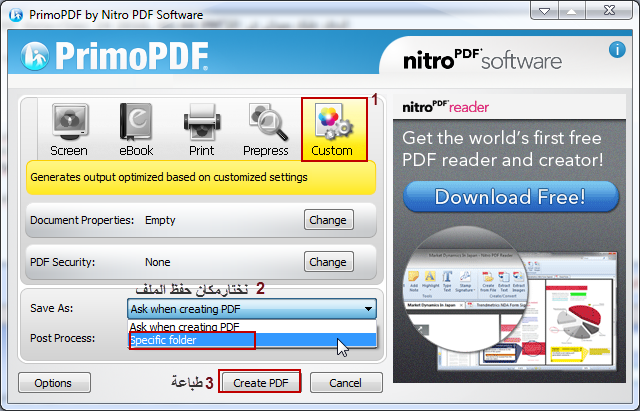Click the Download Free! banner button
The width and height of the screenshot is (640, 411).
510,197
